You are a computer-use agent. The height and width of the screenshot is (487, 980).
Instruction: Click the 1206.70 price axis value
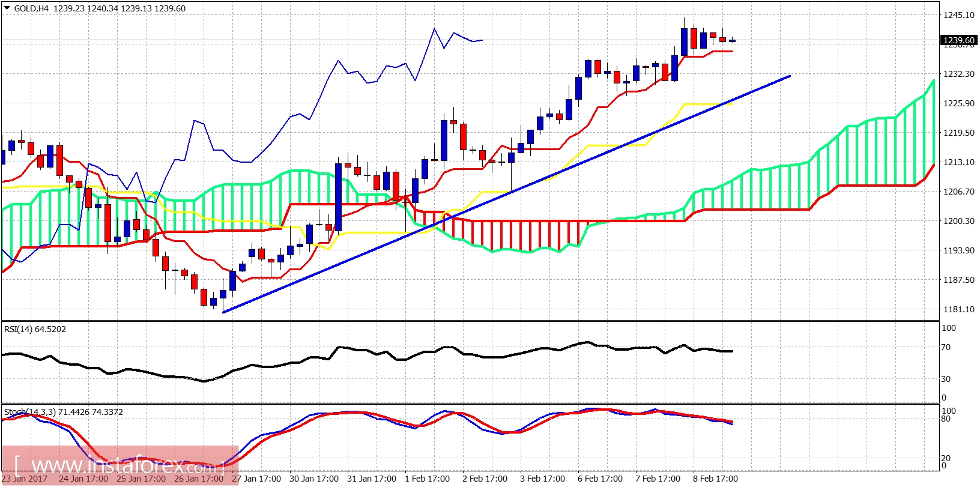click(959, 192)
